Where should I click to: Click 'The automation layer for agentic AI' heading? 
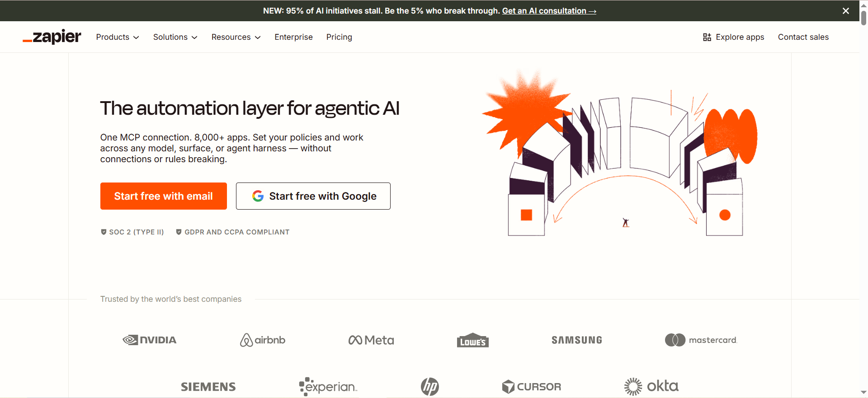[x=250, y=108]
